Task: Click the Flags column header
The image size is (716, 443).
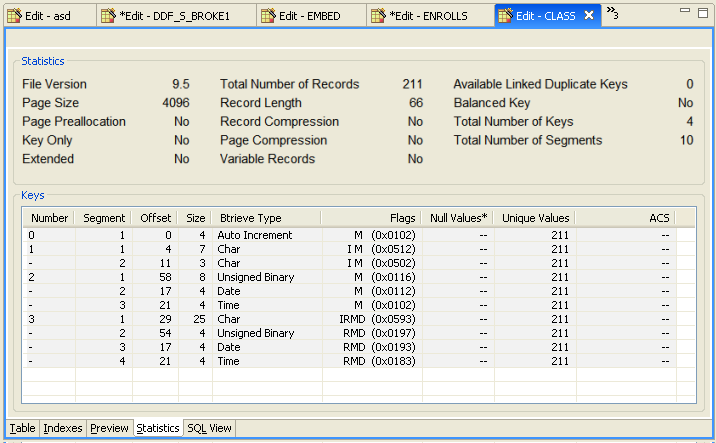Action: (402, 218)
